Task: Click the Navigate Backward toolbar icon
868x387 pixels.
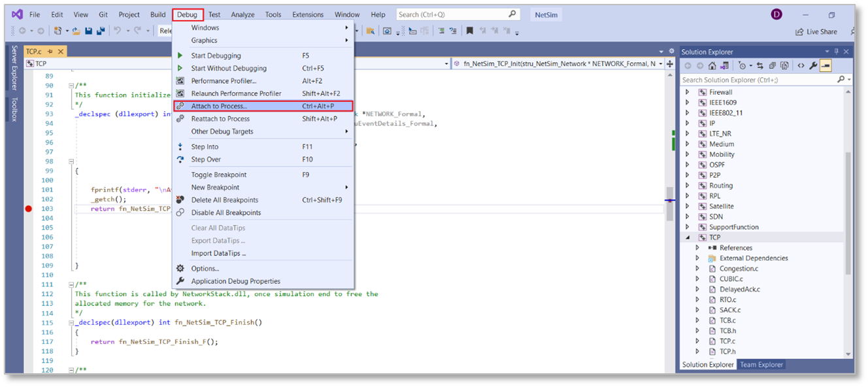Action: (x=22, y=31)
